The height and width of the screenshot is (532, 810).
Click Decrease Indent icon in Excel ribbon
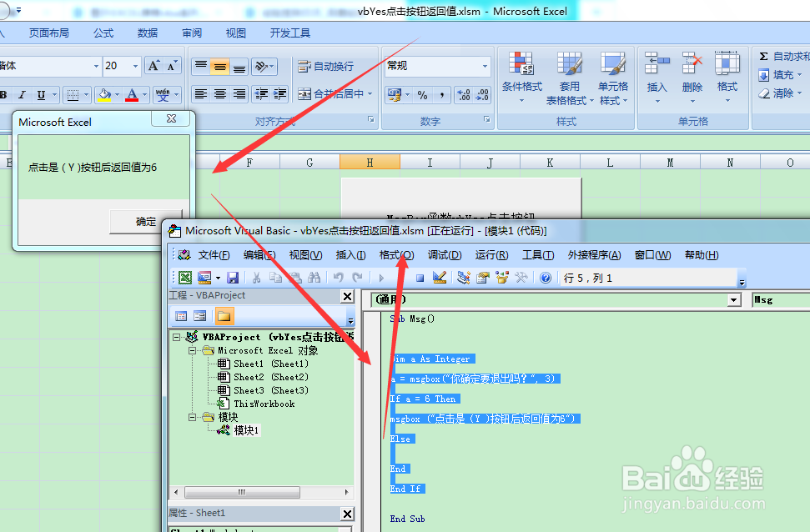pos(261,94)
